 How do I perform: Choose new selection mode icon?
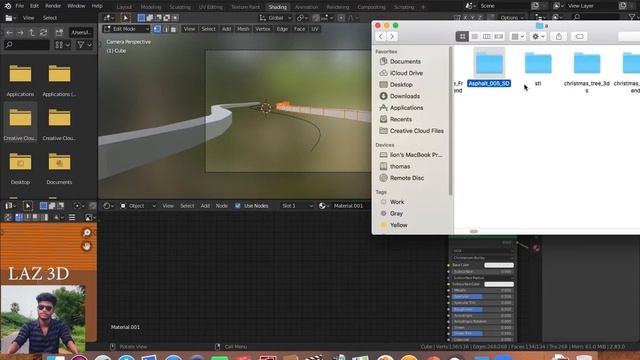click(x=141, y=18)
